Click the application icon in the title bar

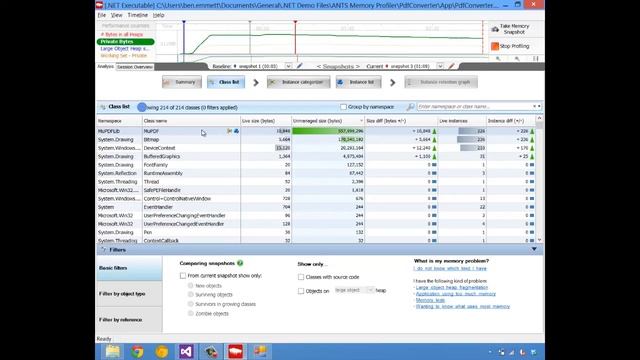pos(99,5)
